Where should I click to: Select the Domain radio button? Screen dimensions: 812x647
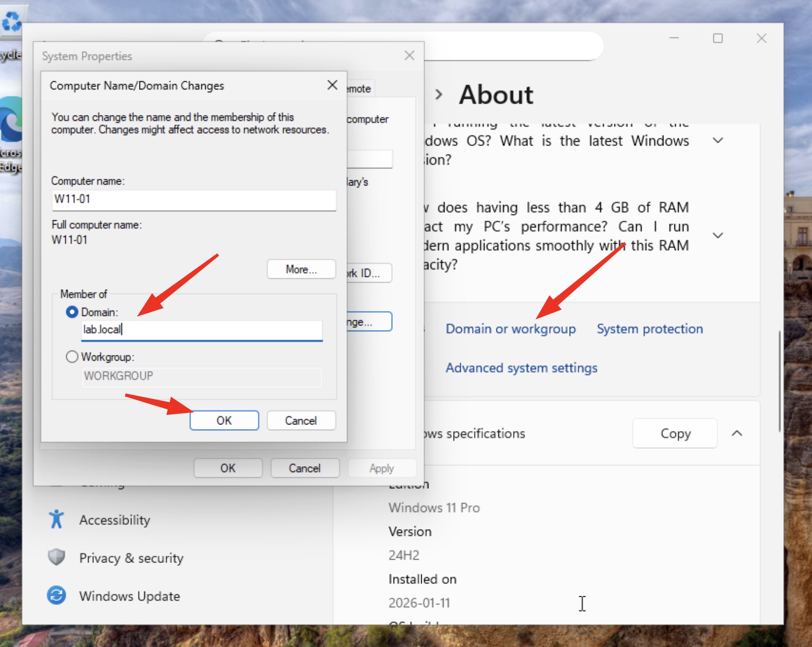(x=72, y=312)
